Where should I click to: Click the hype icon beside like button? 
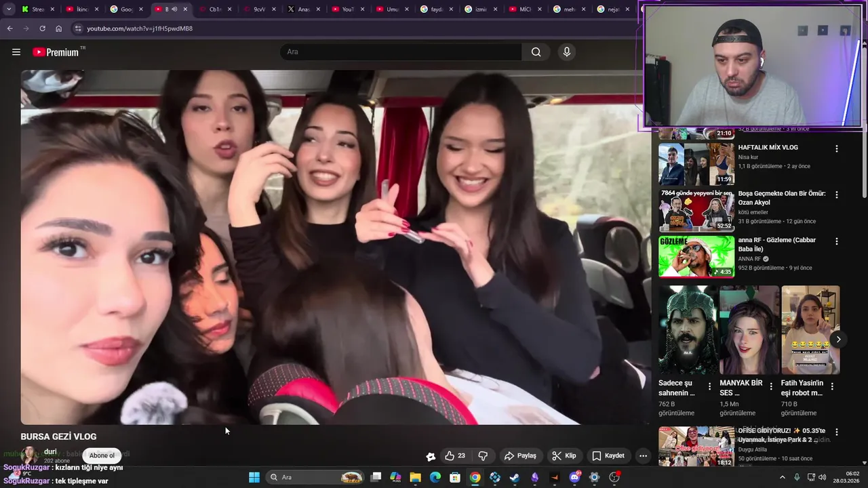point(431,456)
